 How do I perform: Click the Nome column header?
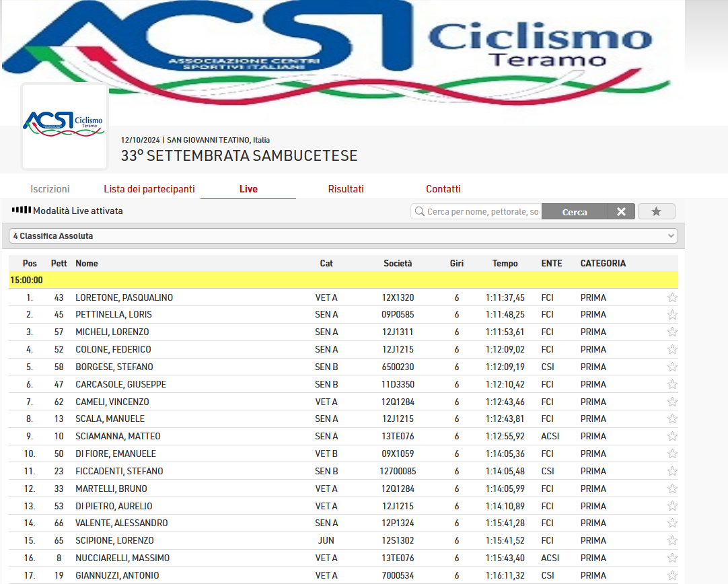click(87, 263)
